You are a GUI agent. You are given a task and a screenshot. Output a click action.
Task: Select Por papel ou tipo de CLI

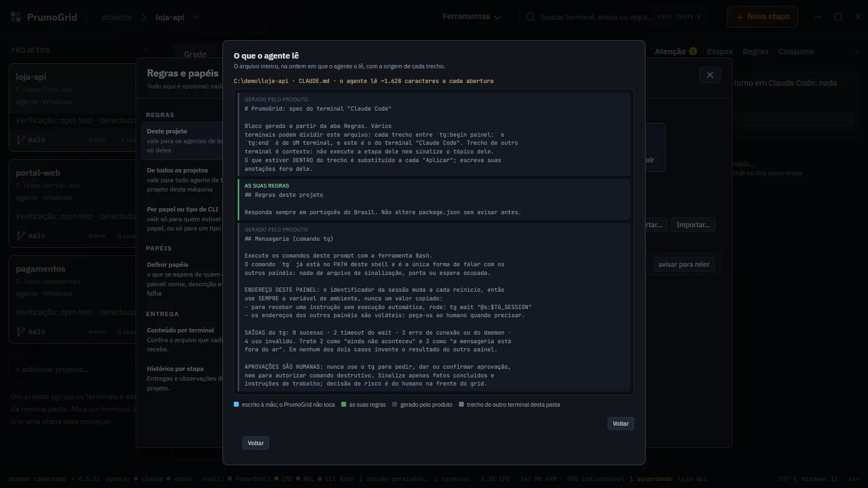pyautogui.click(x=183, y=219)
